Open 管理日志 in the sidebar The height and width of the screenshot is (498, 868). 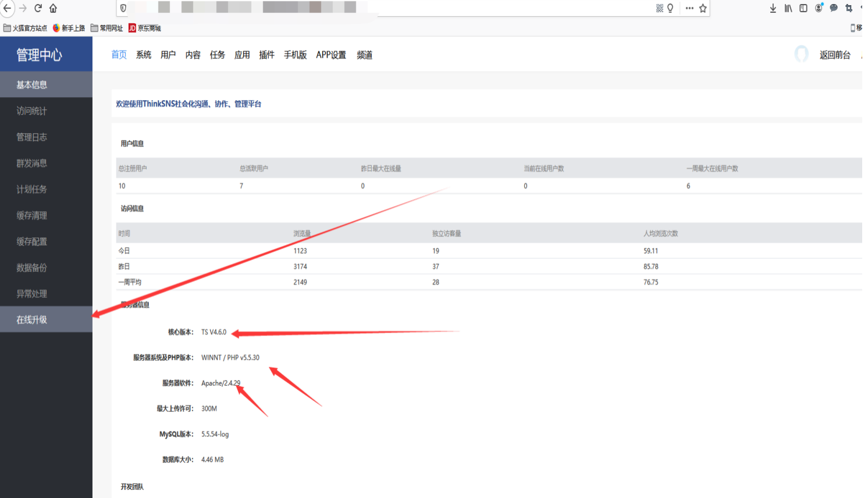tap(46, 137)
